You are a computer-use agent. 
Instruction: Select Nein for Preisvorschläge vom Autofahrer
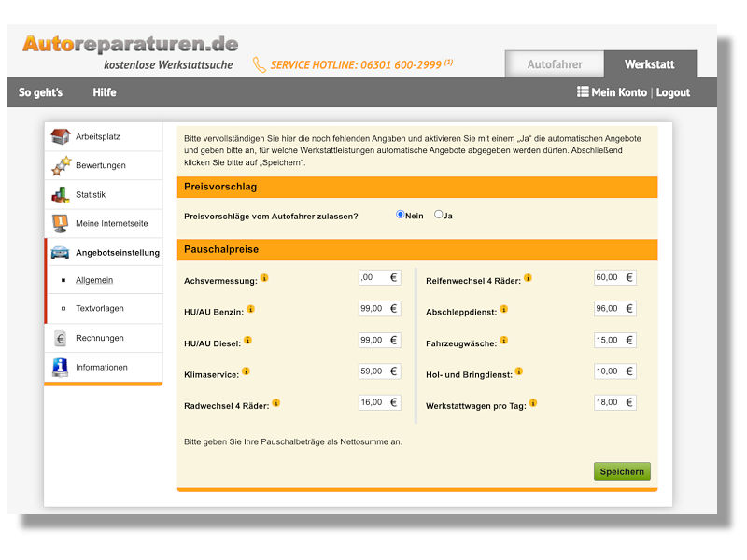[x=401, y=215]
